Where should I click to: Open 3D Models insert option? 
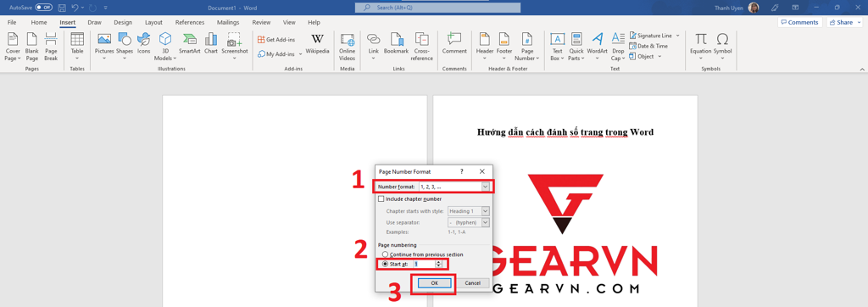pyautogui.click(x=165, y=47)
